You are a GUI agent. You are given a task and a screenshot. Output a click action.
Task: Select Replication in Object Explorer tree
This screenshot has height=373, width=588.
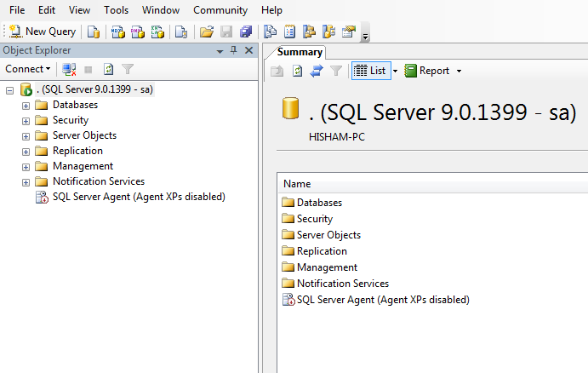pos(77,151)
